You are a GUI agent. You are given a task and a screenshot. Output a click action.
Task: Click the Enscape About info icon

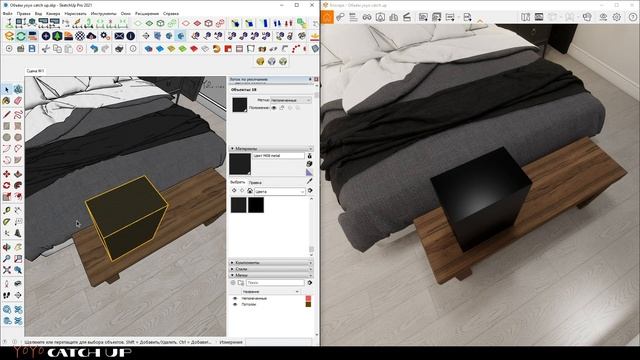(x=131, y=36)
